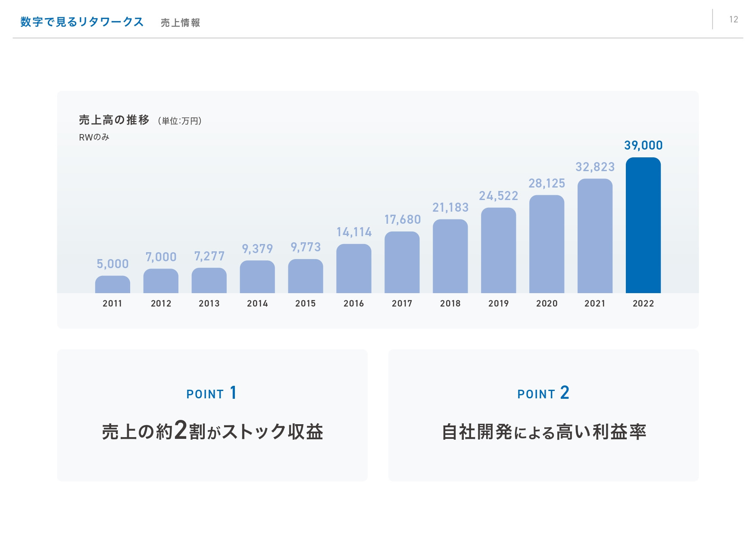Select the 2016 bar showing 14,114
This screenshot has width=756, height=535.
coord(353,267)
